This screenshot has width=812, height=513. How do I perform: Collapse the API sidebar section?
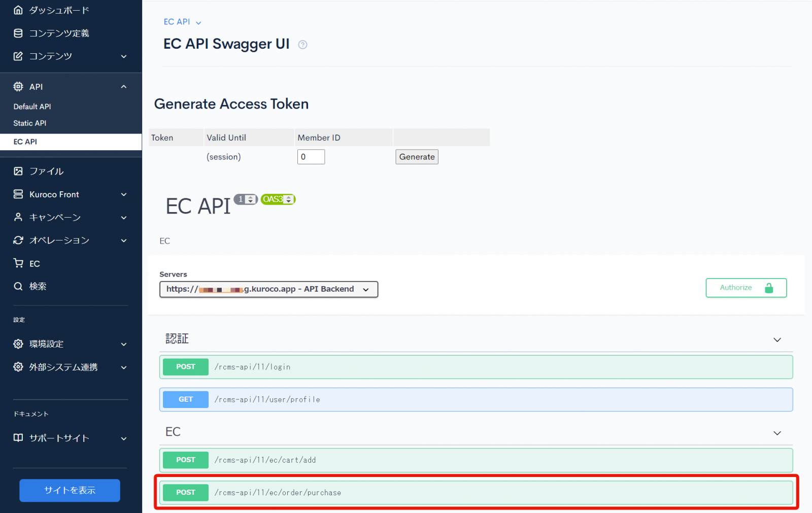click(x=124, y=87)
